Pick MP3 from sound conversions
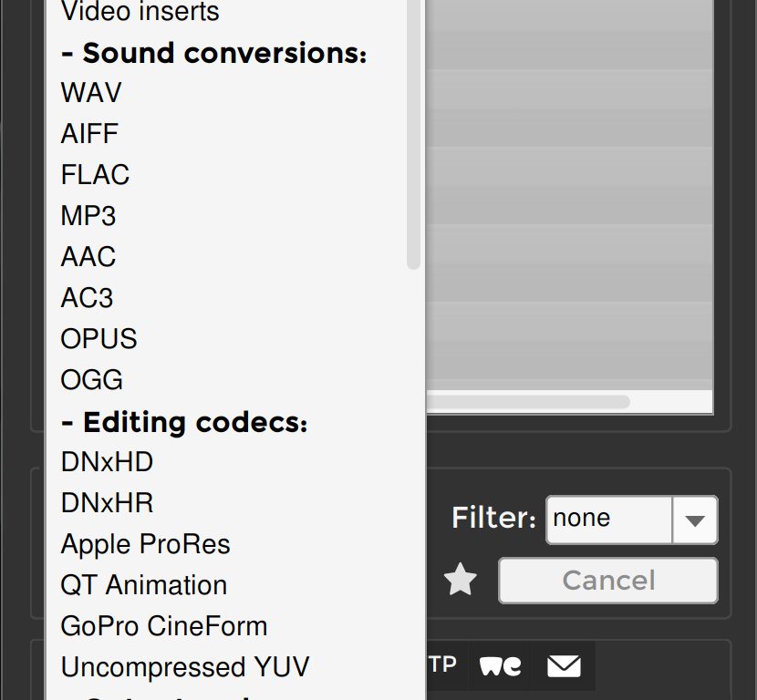757x700 pixels. point(88,216)
